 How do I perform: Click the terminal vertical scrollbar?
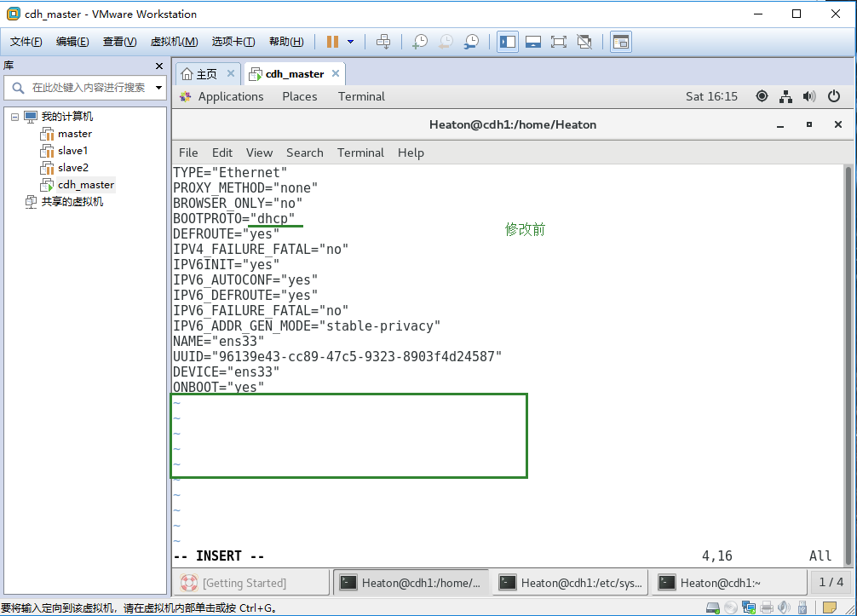(x=848, y=366)
